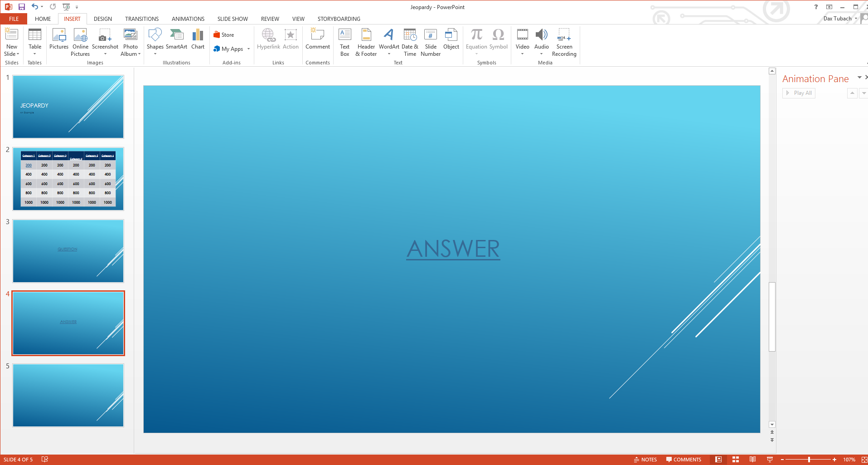868x465 pixels.
Task: Switch to Reading View
Action: tap(752, 460)
